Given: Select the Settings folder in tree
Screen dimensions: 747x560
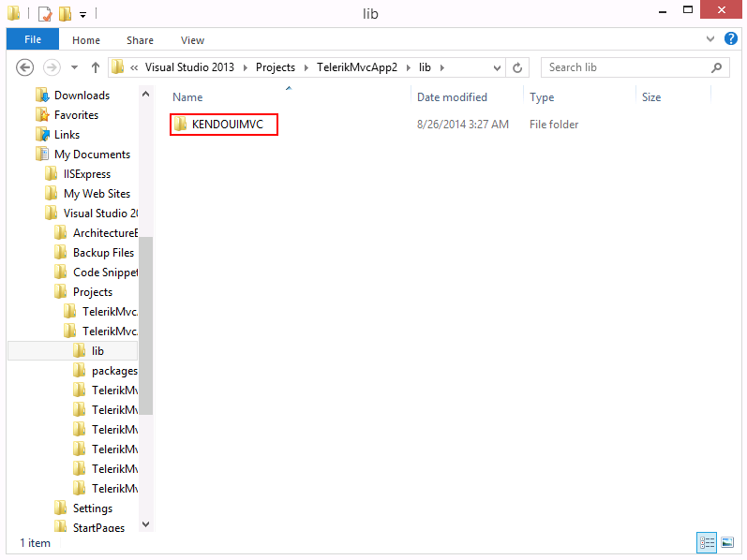Looking at the screenshot, I should (93, 508).
